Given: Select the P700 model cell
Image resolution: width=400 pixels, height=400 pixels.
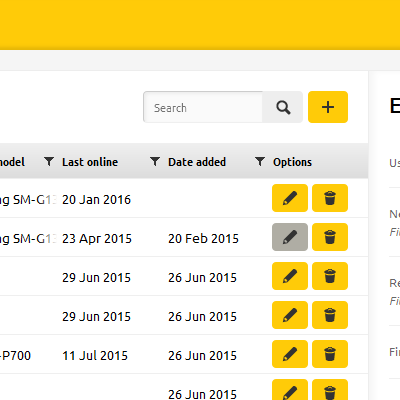Looking at the screenshot, I should (15, 356).
